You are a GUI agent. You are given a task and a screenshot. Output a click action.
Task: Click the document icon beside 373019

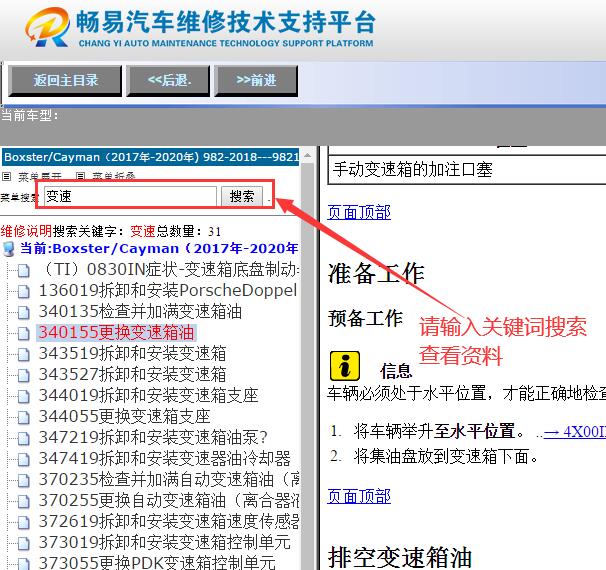tap(24, 543)
